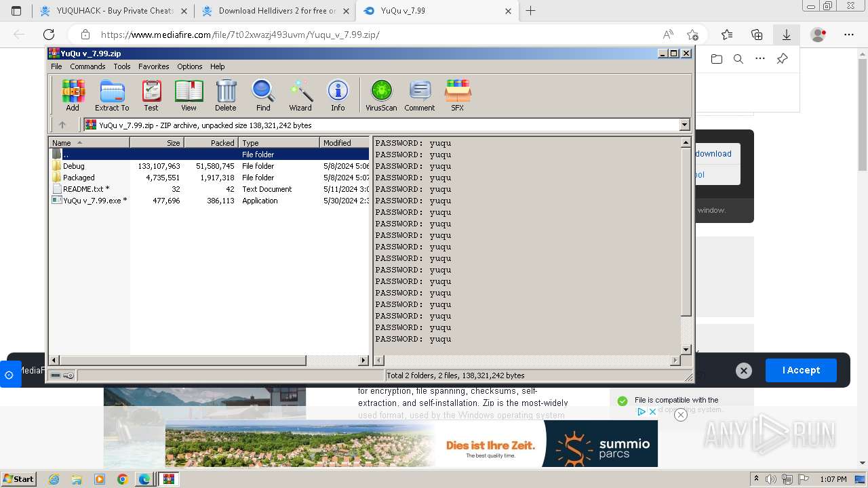Open Edge Collections icon
Viewport: 868px width, 488px height.
pos(757,35)
